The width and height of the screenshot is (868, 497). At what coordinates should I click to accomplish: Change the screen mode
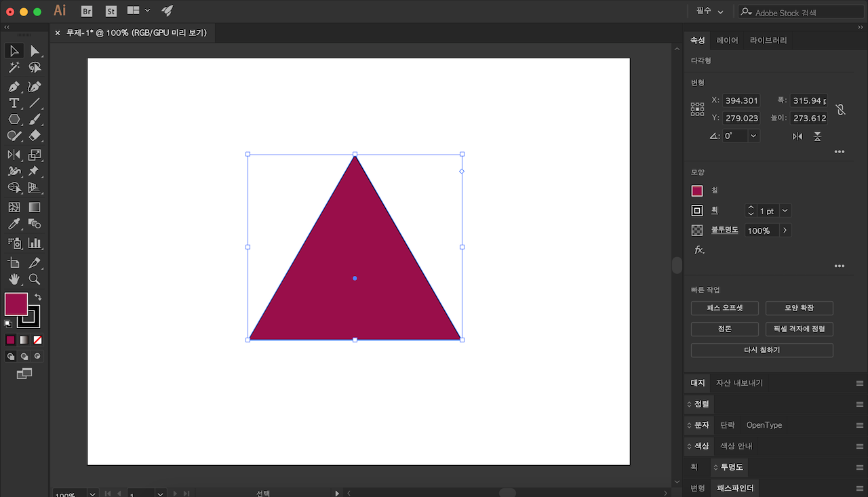pos(24,374)
